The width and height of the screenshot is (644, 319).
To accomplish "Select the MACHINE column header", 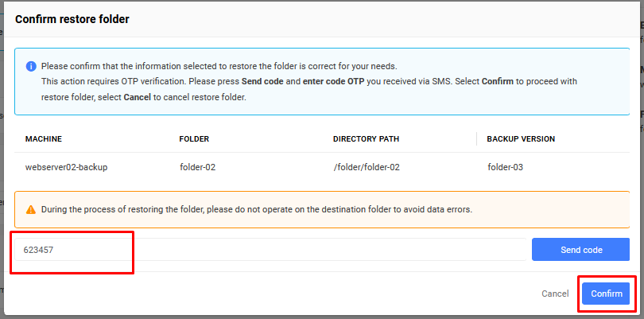I will pyautogui.click(x=44, y=139).
